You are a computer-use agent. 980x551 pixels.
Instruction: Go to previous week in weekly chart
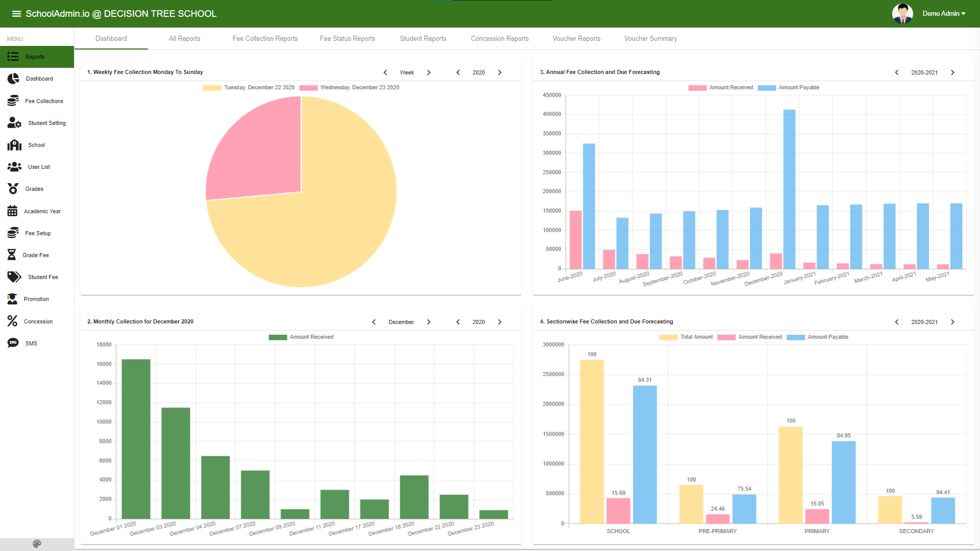tap(385, 72)
